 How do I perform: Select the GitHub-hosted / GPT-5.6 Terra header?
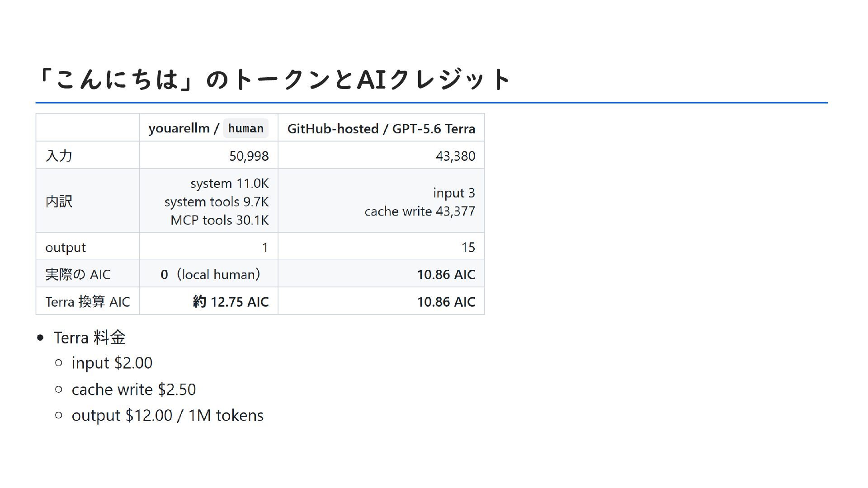[381, 128]
